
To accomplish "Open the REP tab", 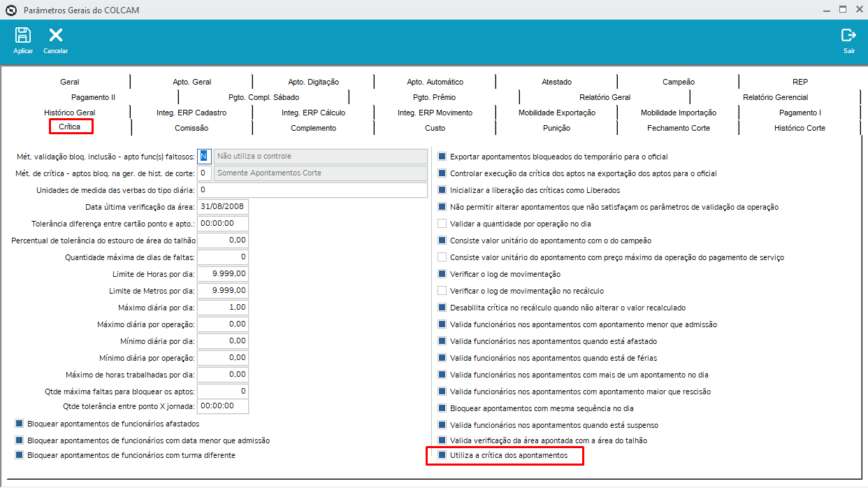I will coord(800,82).
